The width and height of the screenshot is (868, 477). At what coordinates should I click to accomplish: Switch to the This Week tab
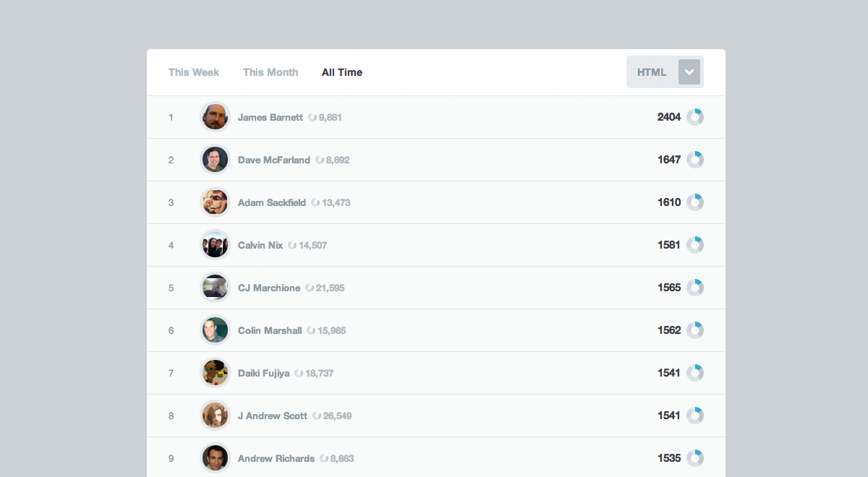pyautogui.click(x=194, y=72)
